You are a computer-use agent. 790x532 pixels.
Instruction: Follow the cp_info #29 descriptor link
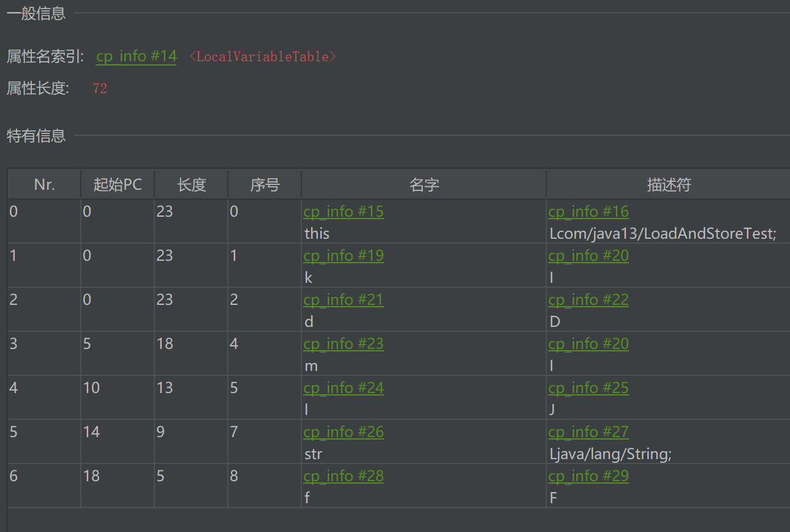tap(589, 476)
